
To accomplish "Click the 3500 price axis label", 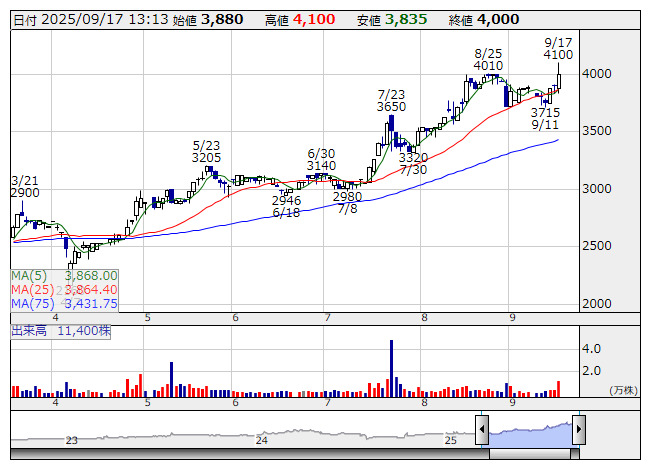I will pos(596,131).
